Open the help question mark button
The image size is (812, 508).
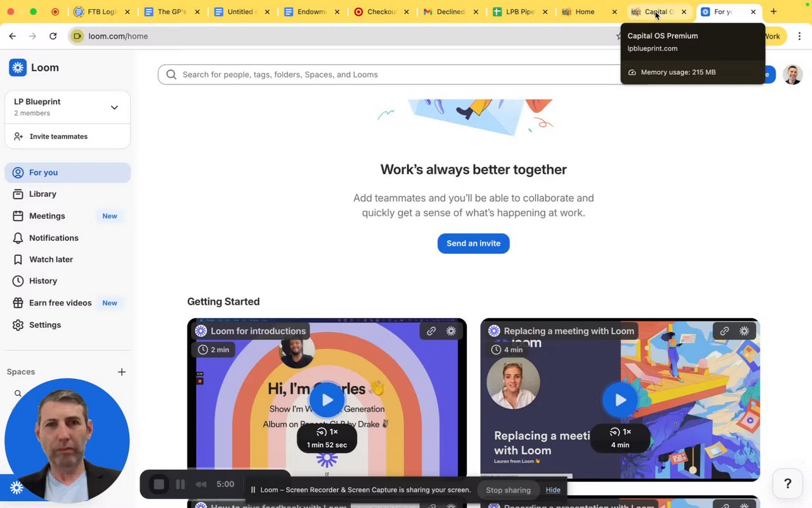click(788, 484)
